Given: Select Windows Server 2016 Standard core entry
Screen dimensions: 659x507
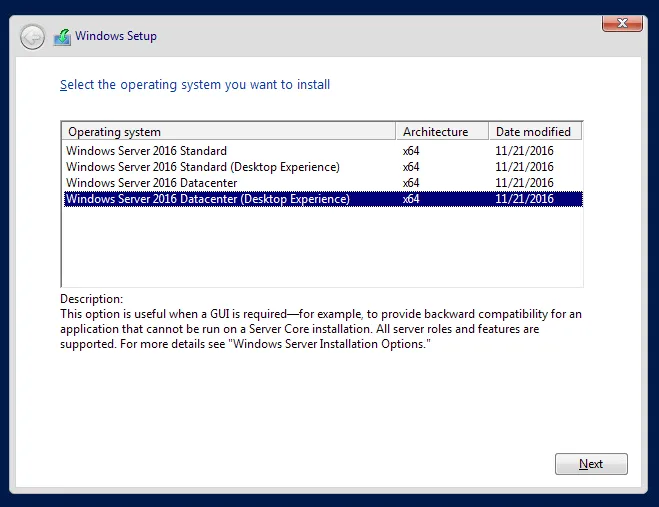Looking at the screenshot, I should [x=146, y=151].
